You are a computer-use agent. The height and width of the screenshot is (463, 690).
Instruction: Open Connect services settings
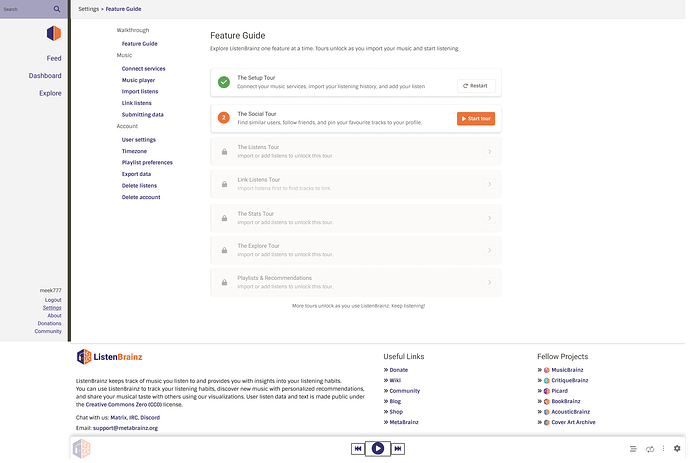pyautogui.click(x=143, y=69)
